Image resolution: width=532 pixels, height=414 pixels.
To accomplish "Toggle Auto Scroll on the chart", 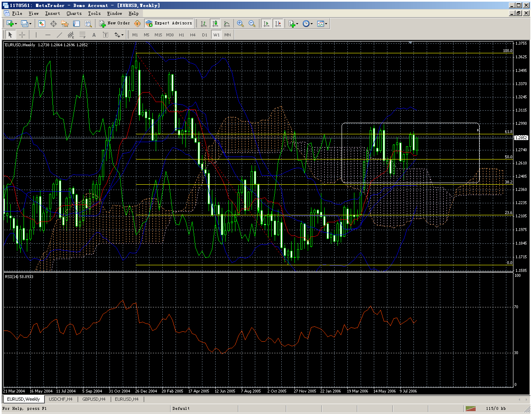I will (266, 24).
